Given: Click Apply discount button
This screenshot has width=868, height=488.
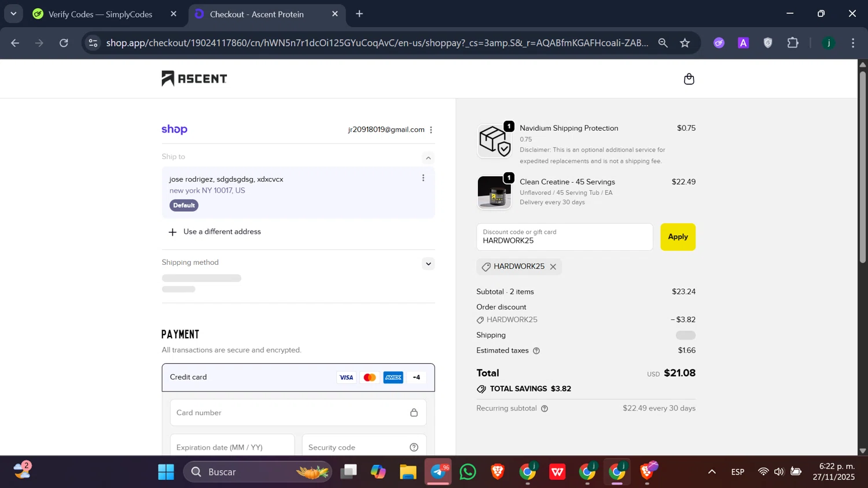Looking at the screenshot, I should pyautogui.click(x=678, y=236).
